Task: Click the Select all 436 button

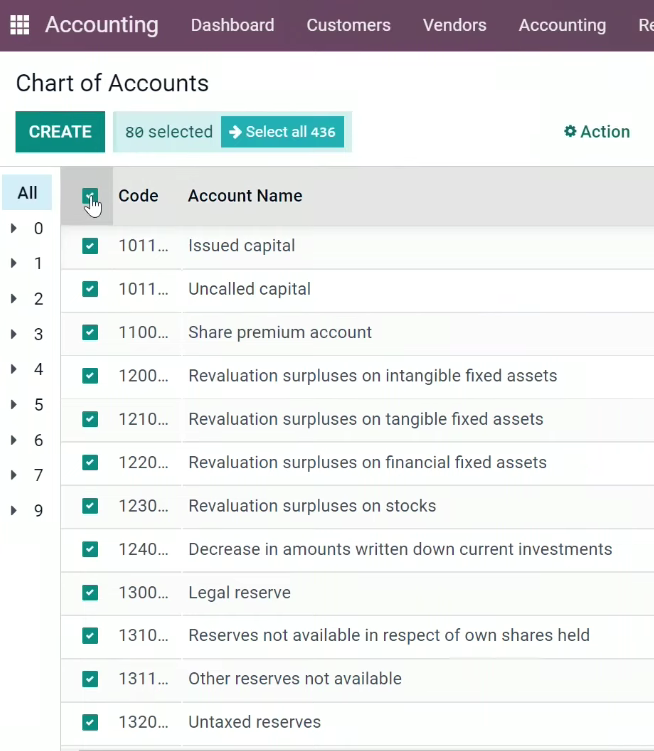Action: (x=282, y=132)
